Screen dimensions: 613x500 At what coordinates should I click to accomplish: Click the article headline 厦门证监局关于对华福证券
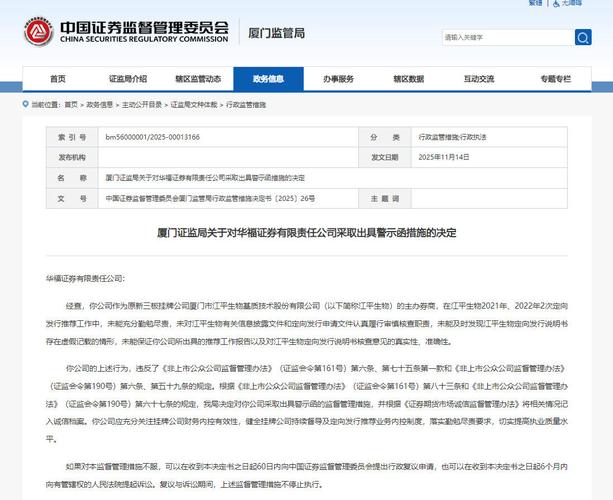tap(306, 233)
